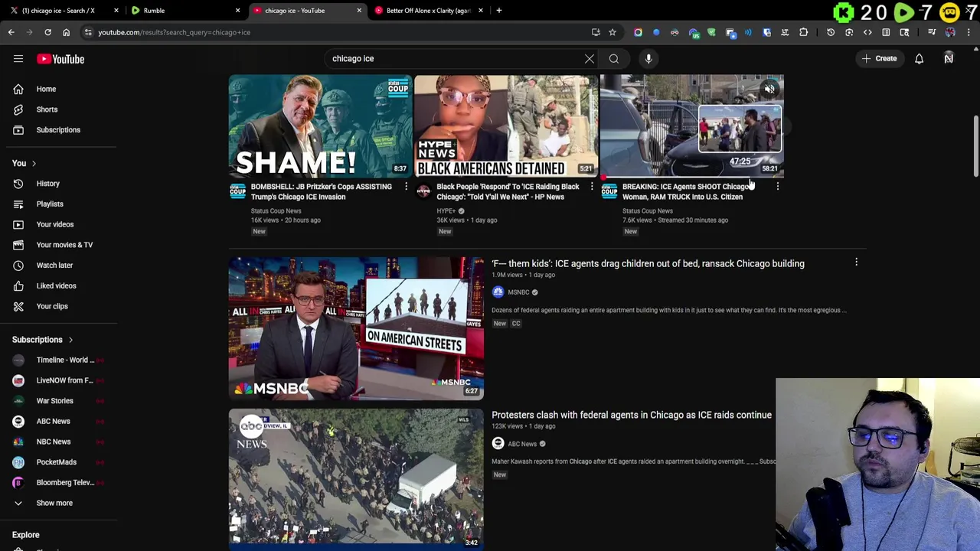The width and height of the screenshot is (980, 551).
Task: Open Status Coup channel under Pritzker video
Action: (x=276, y=211)
